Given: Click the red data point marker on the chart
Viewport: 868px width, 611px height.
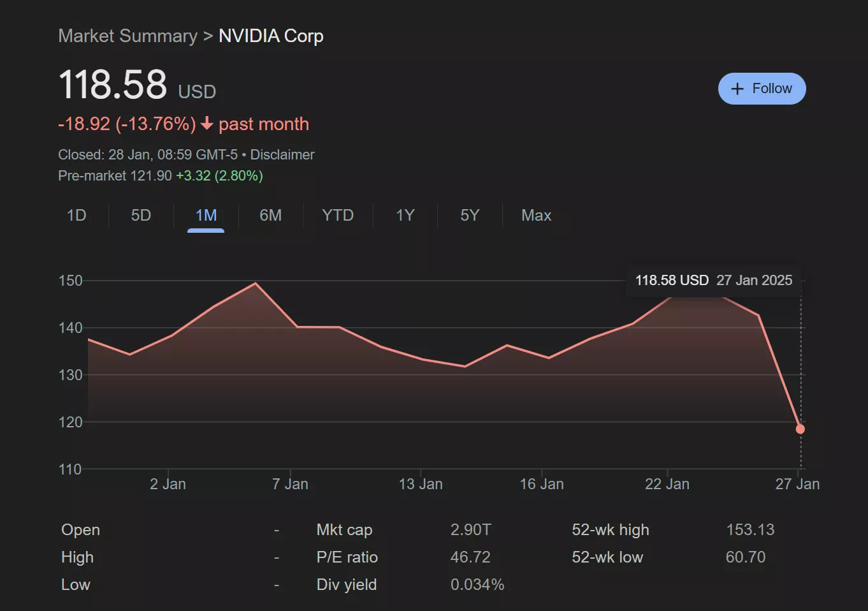Looking at the screenshot, I should 800,429.
